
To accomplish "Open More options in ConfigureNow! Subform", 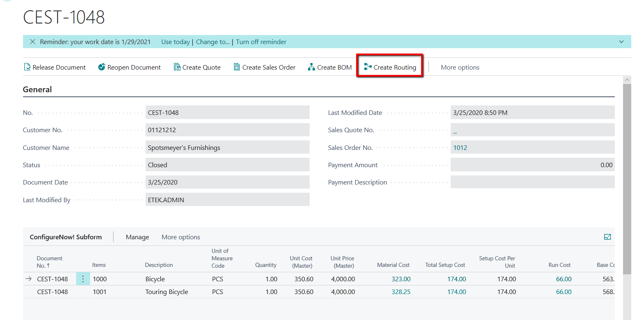I will pos(181,237).
